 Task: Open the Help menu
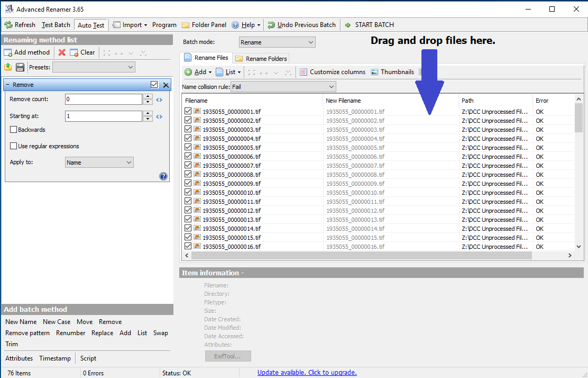pos(246,25)
